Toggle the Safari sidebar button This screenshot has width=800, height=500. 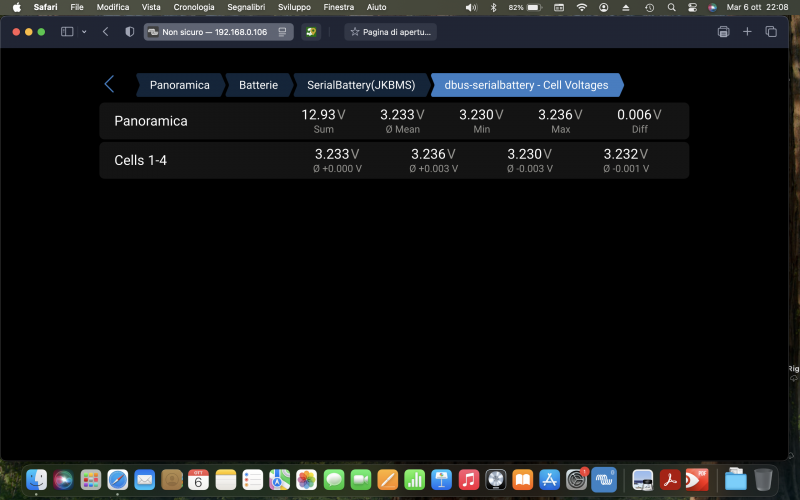(67, 32)
